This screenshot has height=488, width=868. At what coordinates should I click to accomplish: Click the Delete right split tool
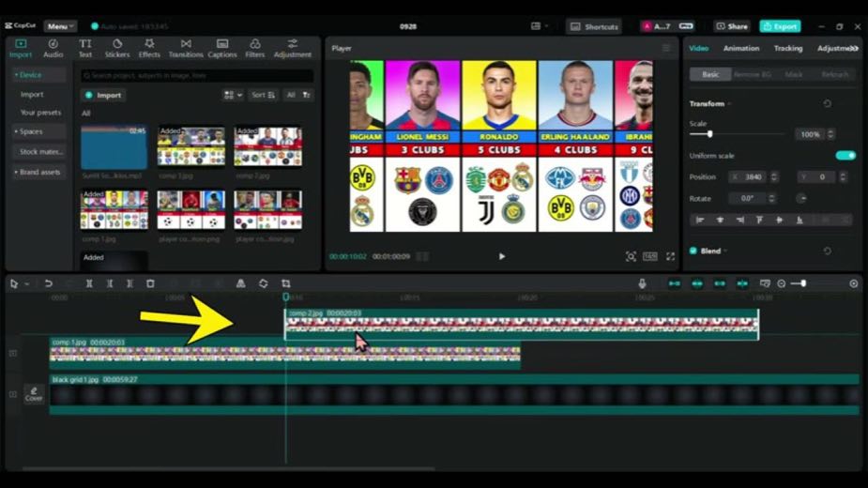tap(129, 283)
